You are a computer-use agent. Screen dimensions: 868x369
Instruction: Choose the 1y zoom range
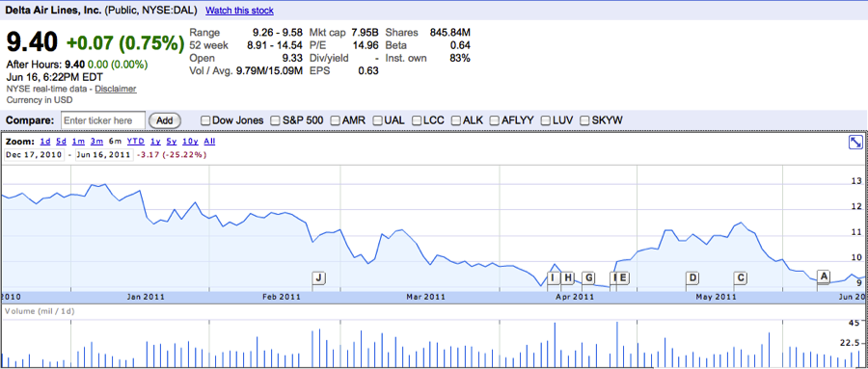tap(155, 141)
